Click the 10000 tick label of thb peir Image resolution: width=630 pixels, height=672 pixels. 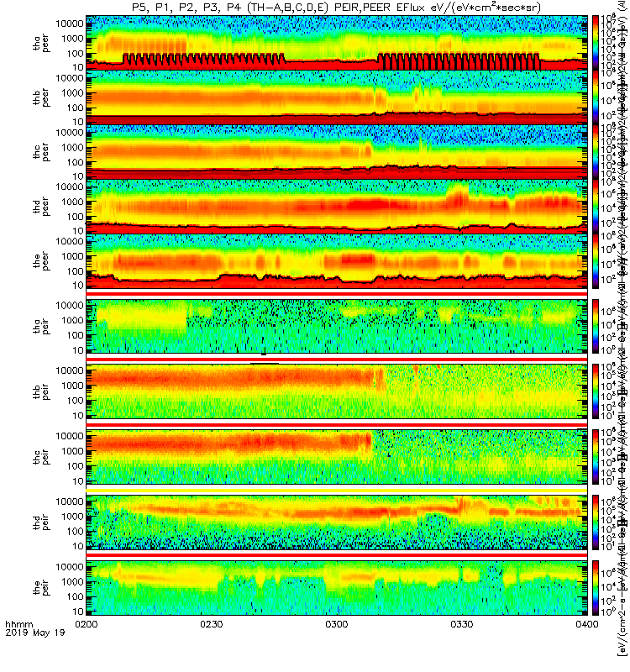[70, 370]
